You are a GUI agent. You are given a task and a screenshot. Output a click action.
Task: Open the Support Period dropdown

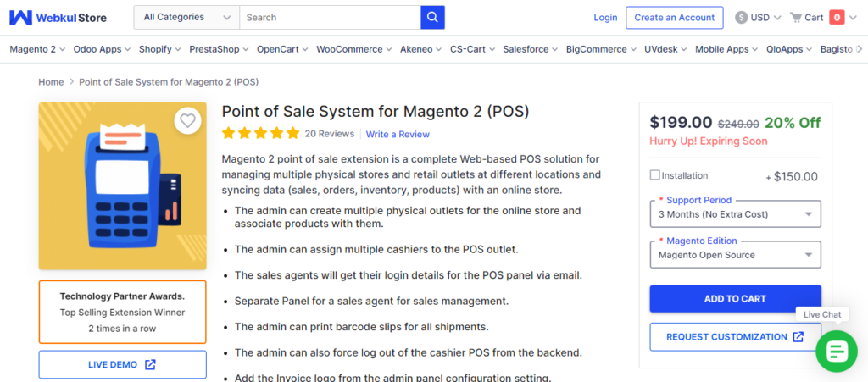735,214
